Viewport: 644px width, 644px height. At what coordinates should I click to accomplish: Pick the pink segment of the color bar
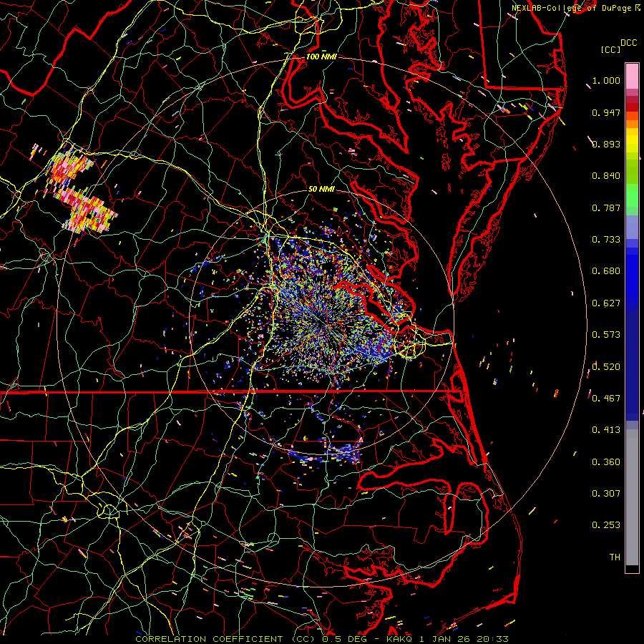[x=632, y=77]
